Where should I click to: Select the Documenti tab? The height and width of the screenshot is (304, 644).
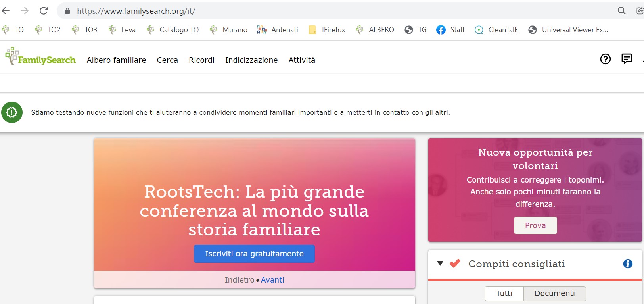click(x=554, y=293)
